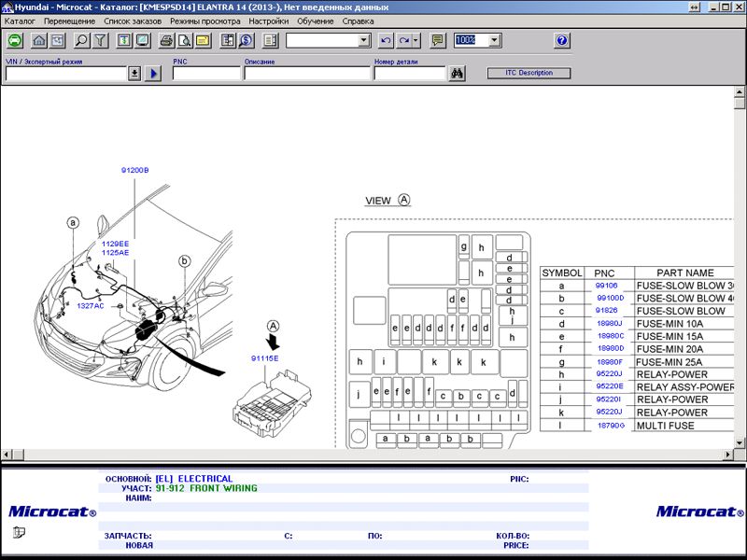This screenshot has height=560, width=747.
Task: Open the Режимы просмотра menu
Action: [204, 21]
